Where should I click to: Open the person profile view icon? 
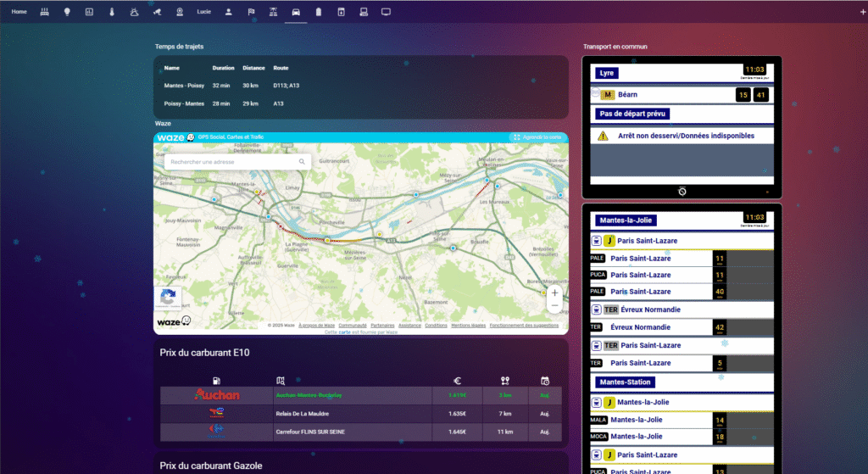pyautogui.click(x=228, y=12)
